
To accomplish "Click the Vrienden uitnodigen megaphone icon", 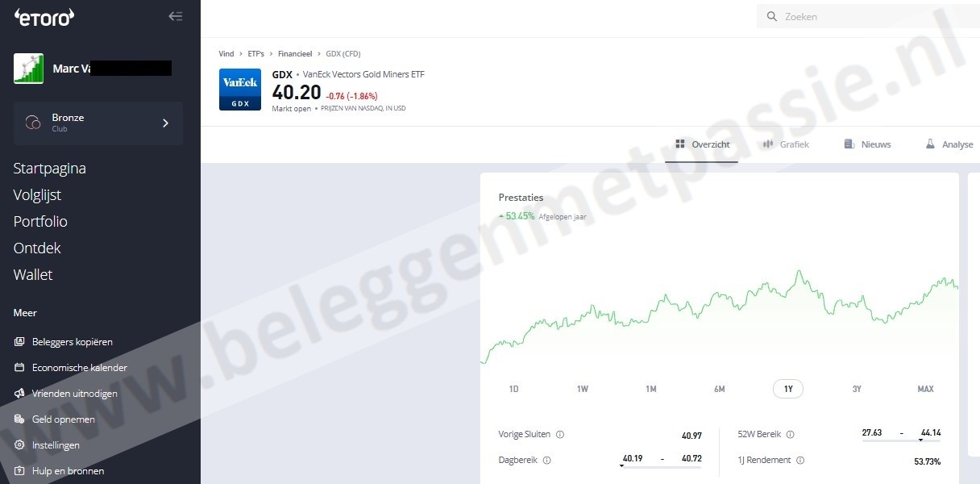I will click(19, 393).
